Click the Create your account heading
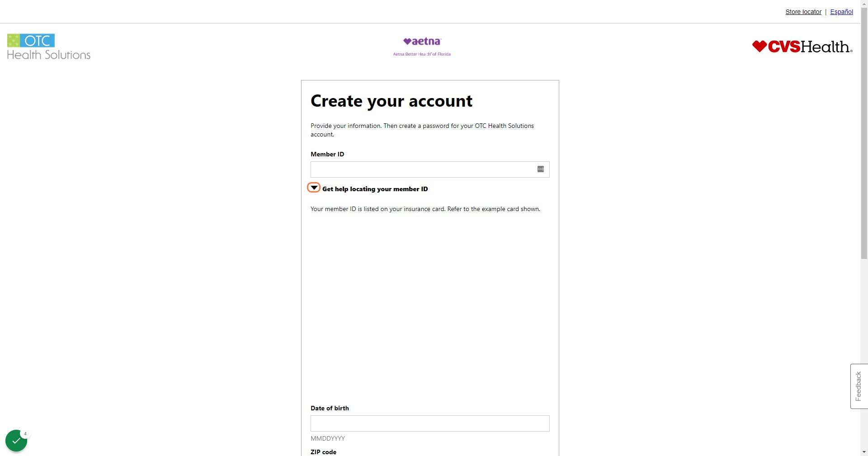The width and height of the screenshot is (868, 456). pos(392,101)
